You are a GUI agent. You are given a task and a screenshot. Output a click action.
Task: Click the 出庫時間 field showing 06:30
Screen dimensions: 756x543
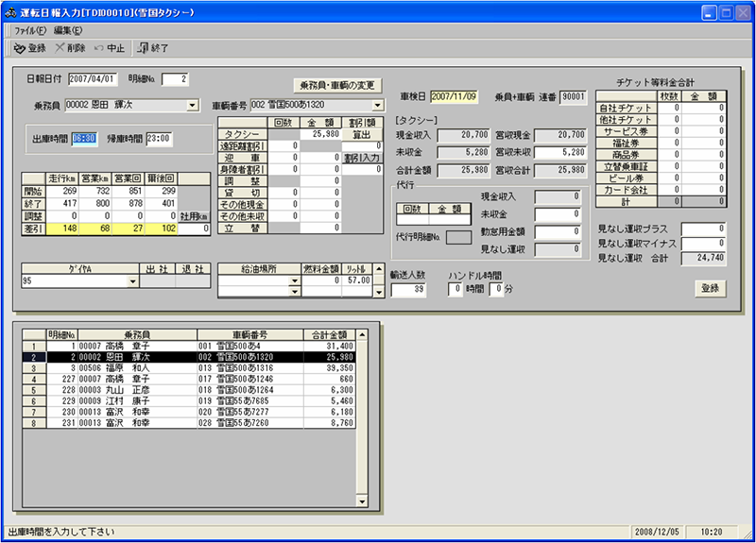tap(84, 139)
